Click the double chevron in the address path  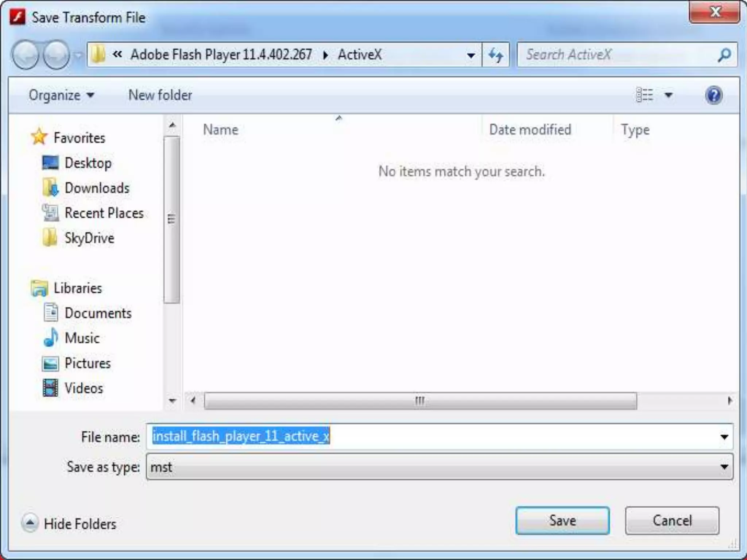tap(117, 54)
